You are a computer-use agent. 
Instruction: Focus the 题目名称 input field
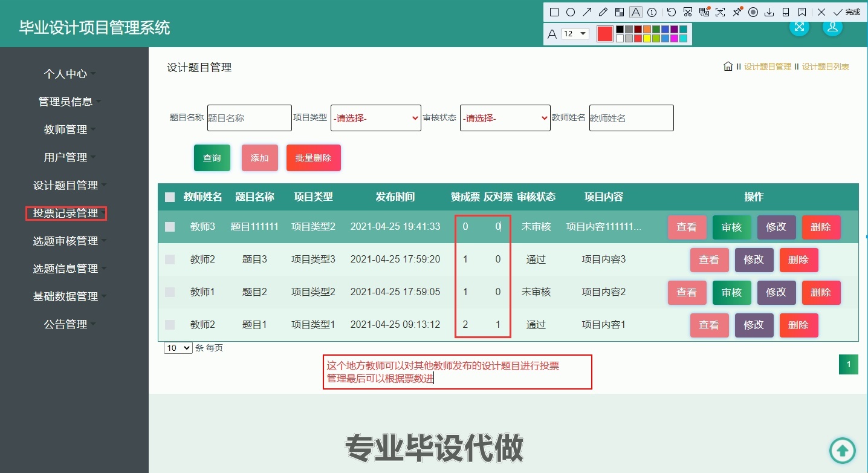point(250,118)
